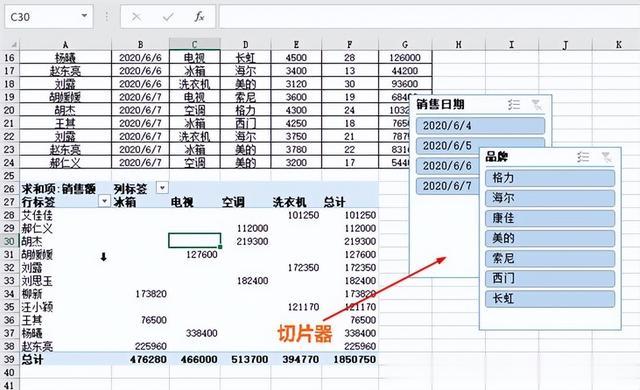Open the 列标签 filter dropdown
640x390 pixels.
pos(162,188)
